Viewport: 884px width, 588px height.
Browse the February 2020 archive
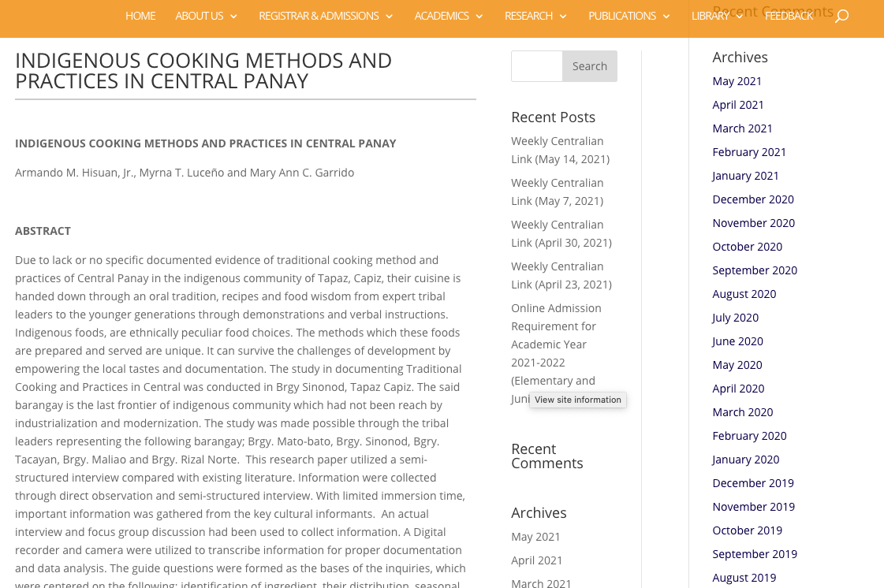pyautogui.click(x=749, y=437)
